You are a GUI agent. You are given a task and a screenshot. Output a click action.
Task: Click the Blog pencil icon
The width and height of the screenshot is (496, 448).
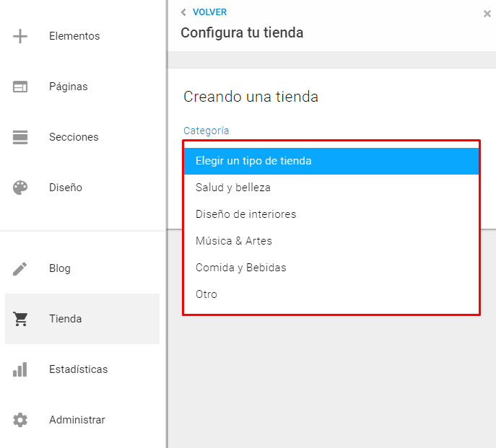coord(20,269)
